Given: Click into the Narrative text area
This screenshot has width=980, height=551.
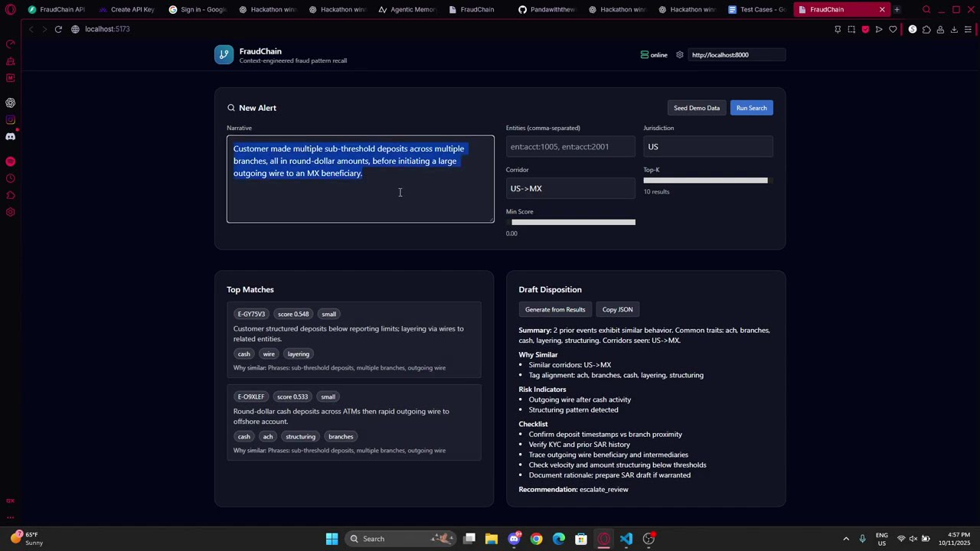Looking at the screenshot, I should [x=361, y=179].
